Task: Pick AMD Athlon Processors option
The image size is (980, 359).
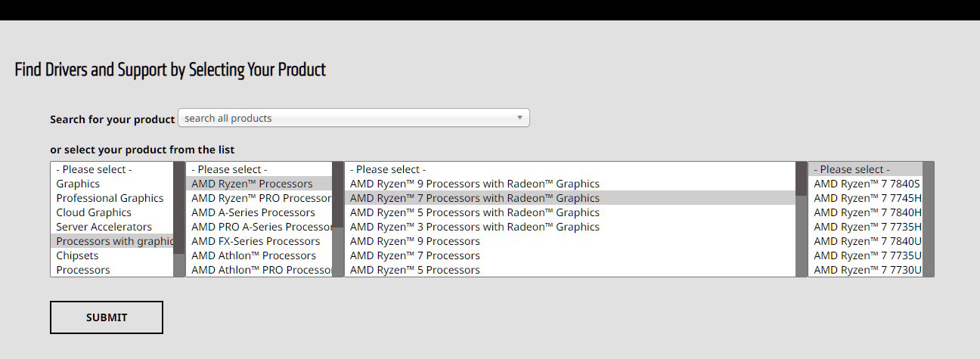Action: 253,255
